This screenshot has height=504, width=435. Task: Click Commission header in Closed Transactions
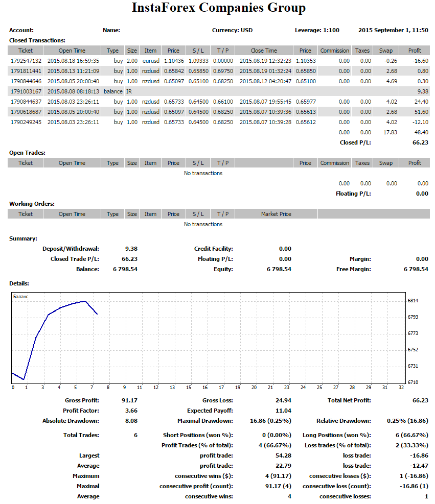[335, 51]
